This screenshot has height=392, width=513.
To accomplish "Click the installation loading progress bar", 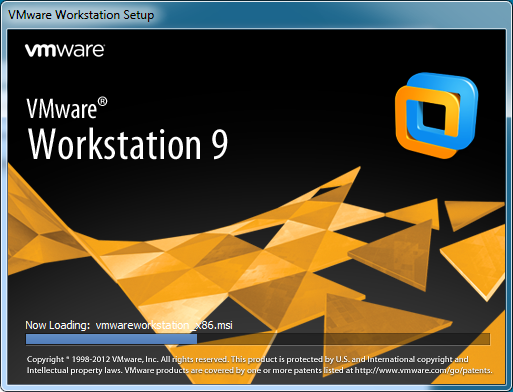I will tap(258, 339).
